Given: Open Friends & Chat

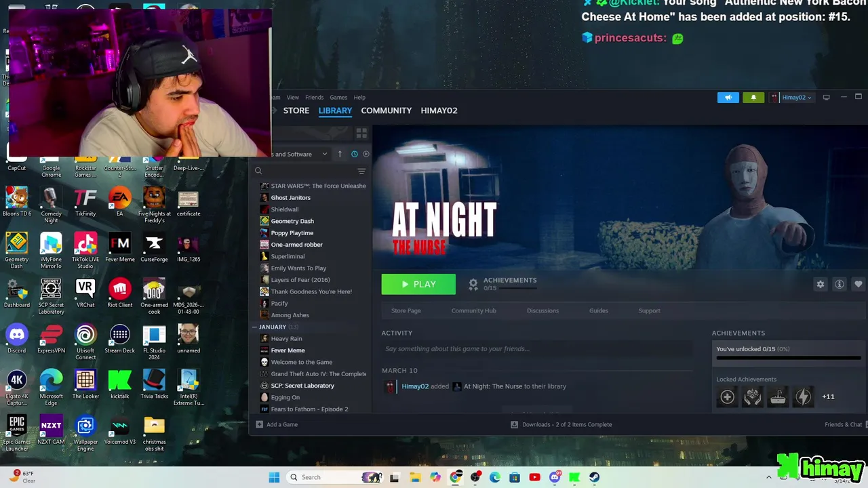Looking at the screenshot, I should [x=844, y=424].
